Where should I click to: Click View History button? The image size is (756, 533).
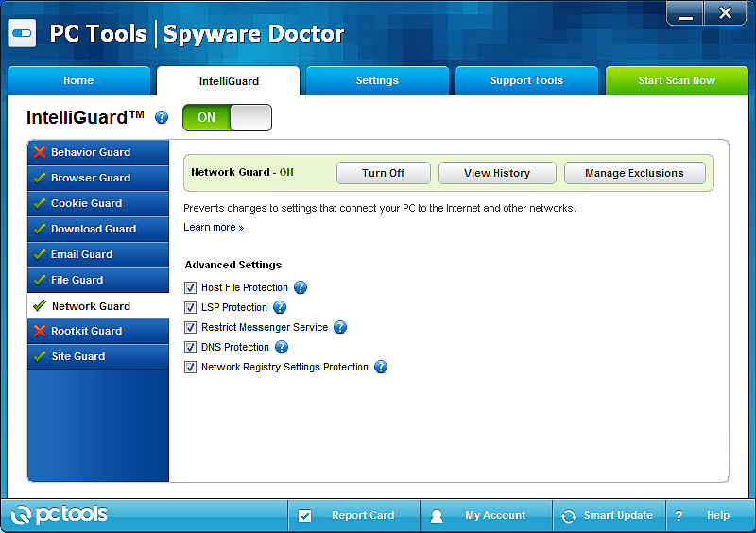point(497,173)
